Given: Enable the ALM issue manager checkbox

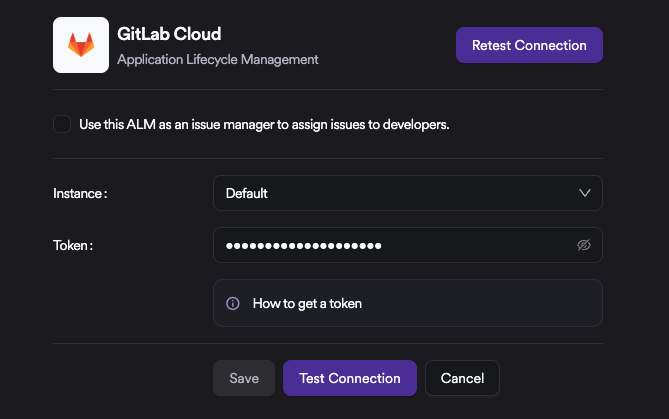Looking at the screenshot, I should pos(62,124).
